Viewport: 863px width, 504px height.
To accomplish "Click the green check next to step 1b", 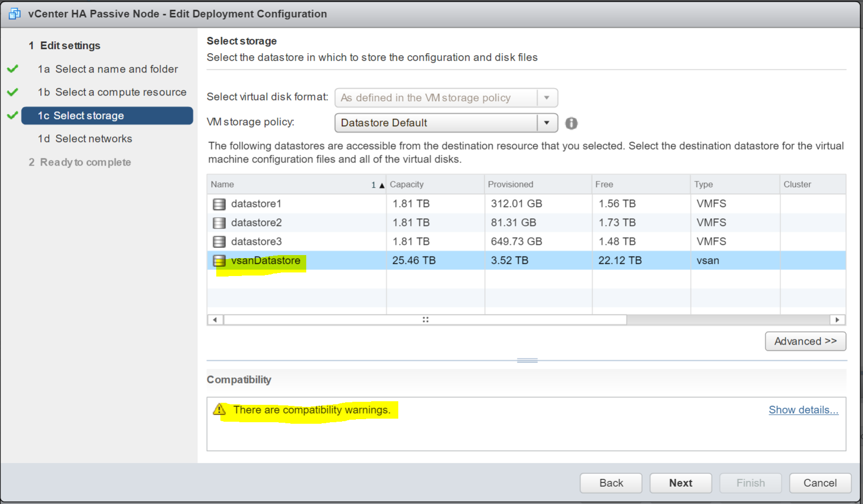I will (13, 92).
